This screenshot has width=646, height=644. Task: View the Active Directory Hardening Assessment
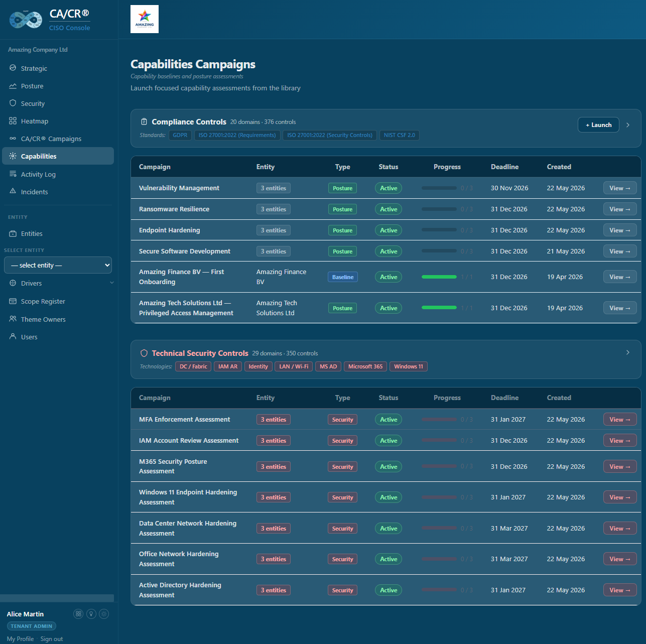620,590
